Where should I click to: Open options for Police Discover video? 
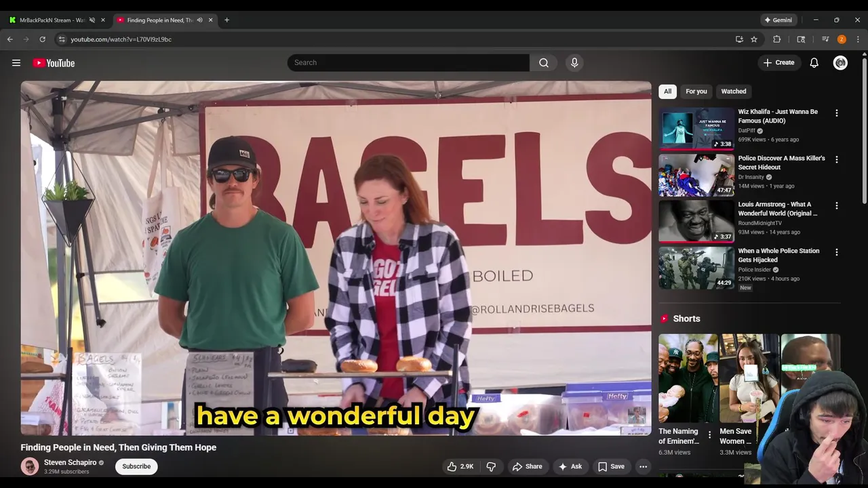point(836,159)
